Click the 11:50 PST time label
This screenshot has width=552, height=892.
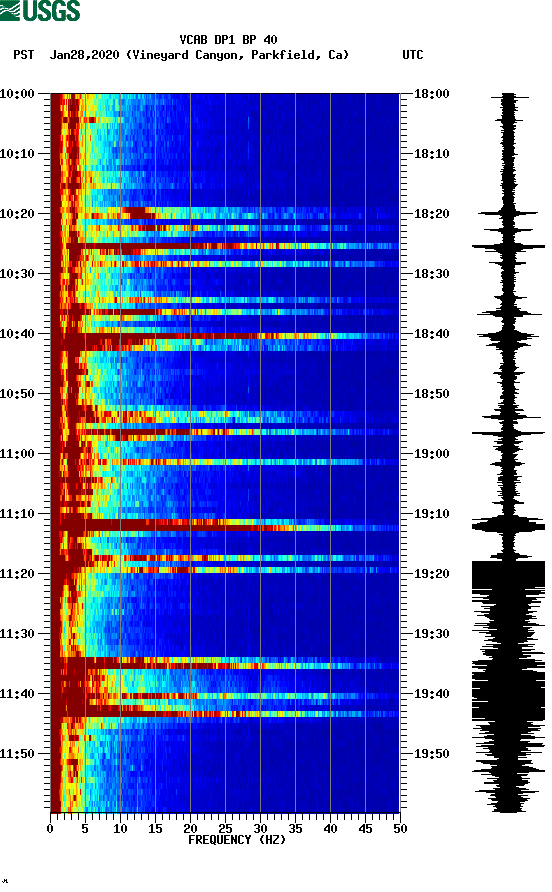[17, 754]
